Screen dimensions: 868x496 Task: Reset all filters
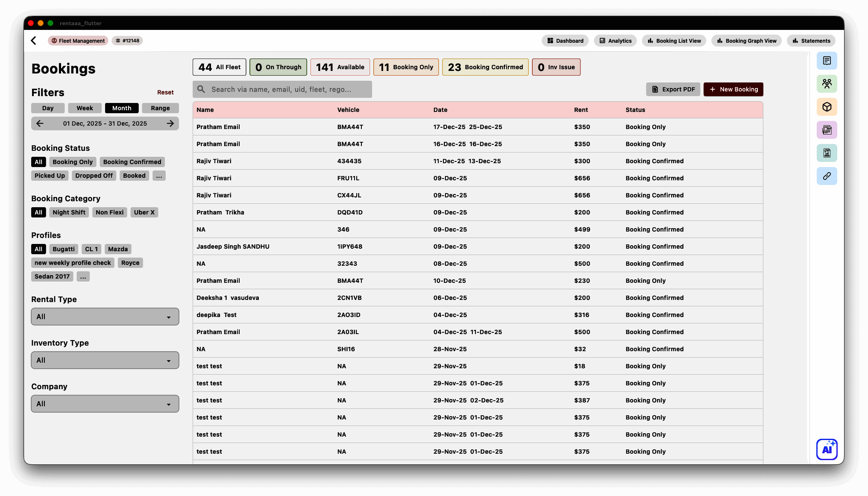tap(165, 92)
